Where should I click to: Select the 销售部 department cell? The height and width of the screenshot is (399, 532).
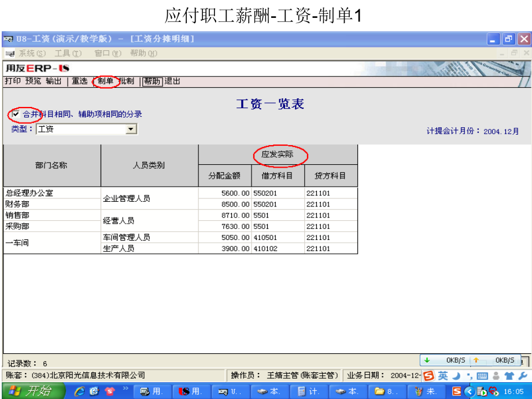(x=52, y=216)
